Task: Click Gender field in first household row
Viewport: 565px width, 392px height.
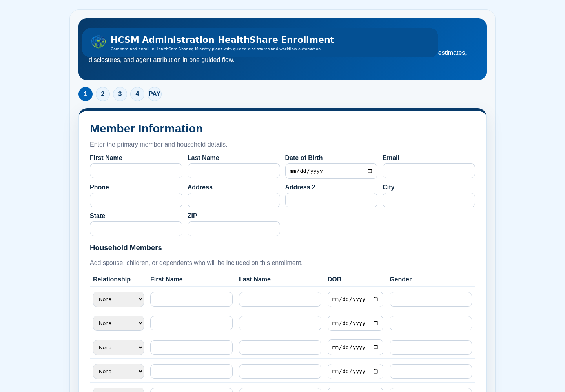Action: click(431, 299)
